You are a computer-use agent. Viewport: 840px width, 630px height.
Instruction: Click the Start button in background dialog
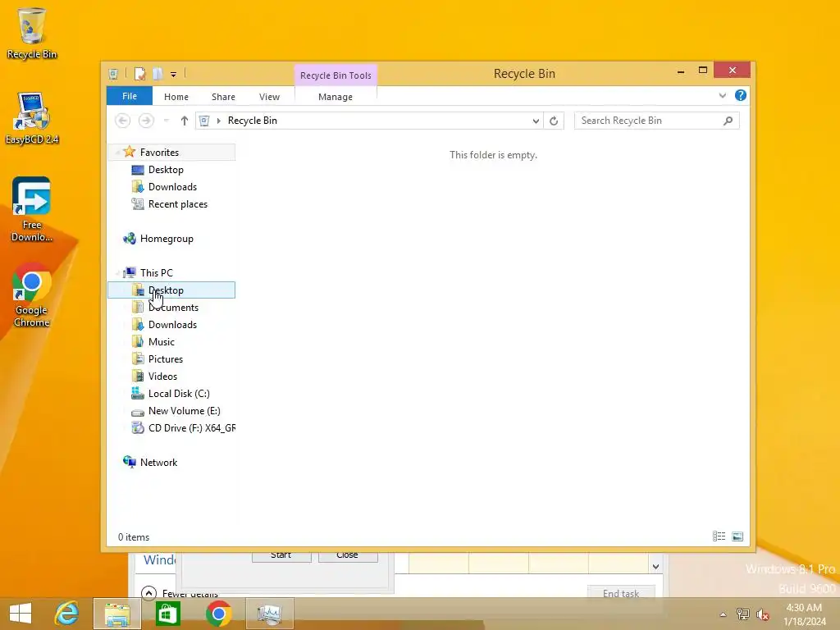point(281,556)
